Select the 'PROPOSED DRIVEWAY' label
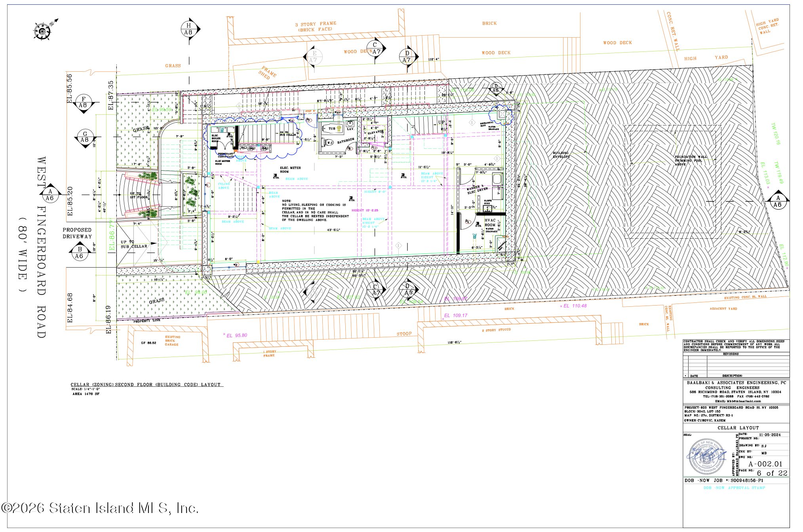The image size is (803, 532). click(x=77, y=233)
